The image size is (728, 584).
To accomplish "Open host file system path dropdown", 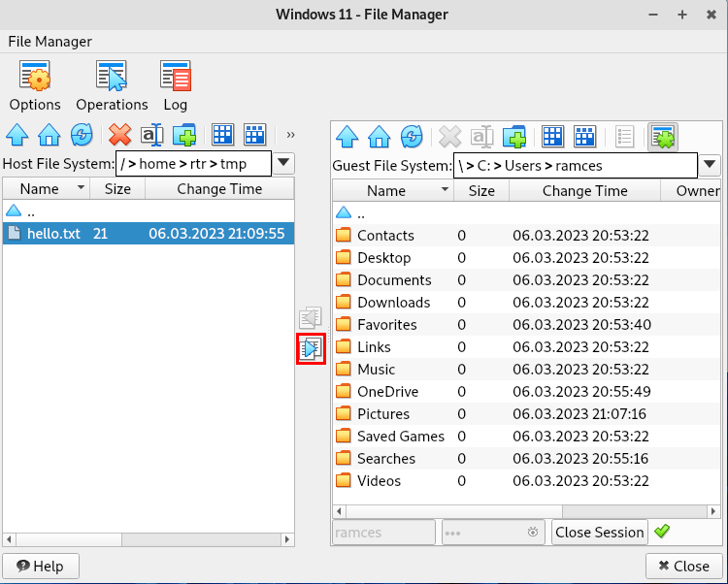I will tap(283, 163).
